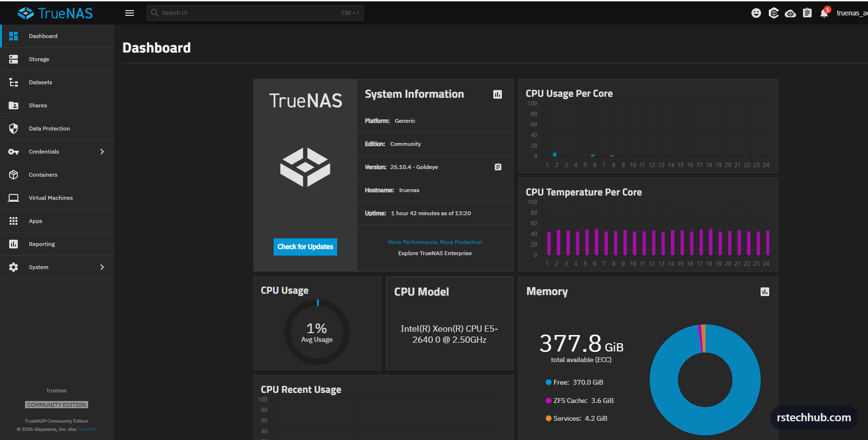Click the Virtual Machines laptop icon
Viewport: 868px width, 440px height.
pos(13,198)
